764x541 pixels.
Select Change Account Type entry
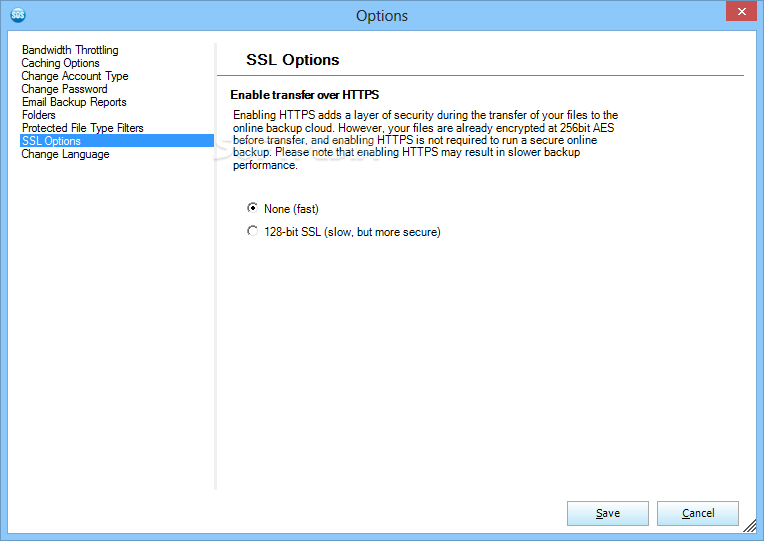click(x=75, y=76)
